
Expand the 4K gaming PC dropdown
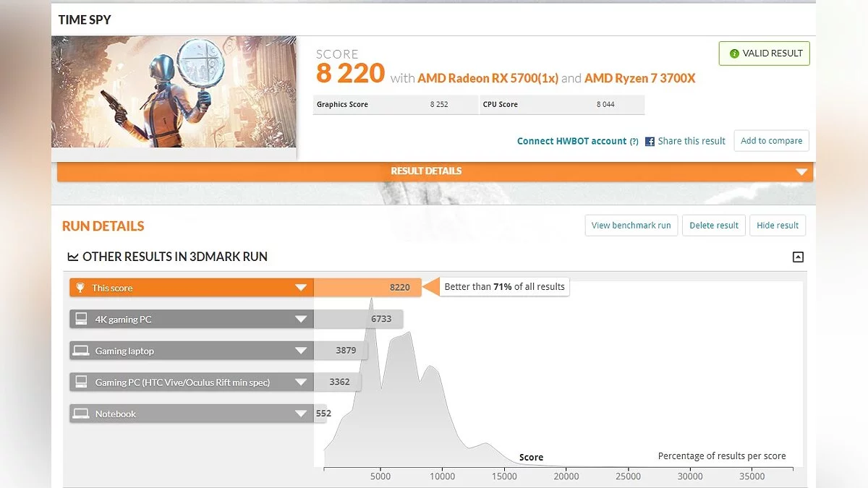point(301,319)
